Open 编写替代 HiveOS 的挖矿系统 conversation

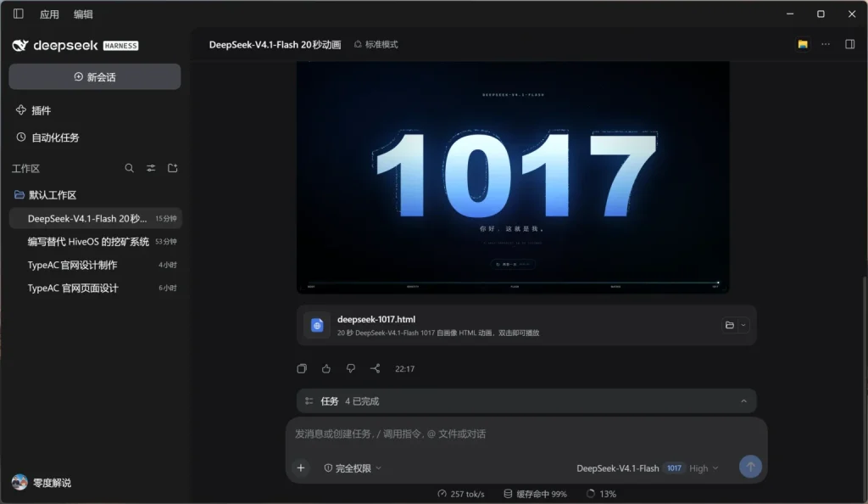(95, 242)
